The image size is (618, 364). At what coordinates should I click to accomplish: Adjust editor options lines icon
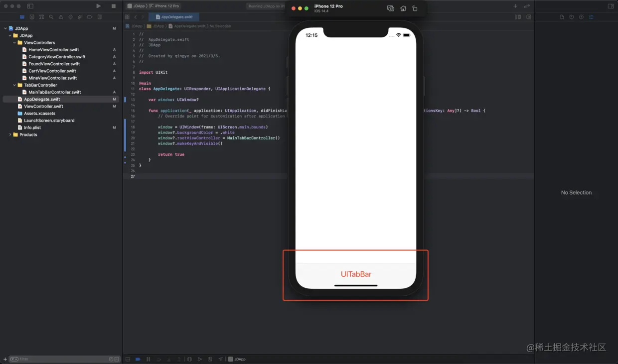[518, 17]
